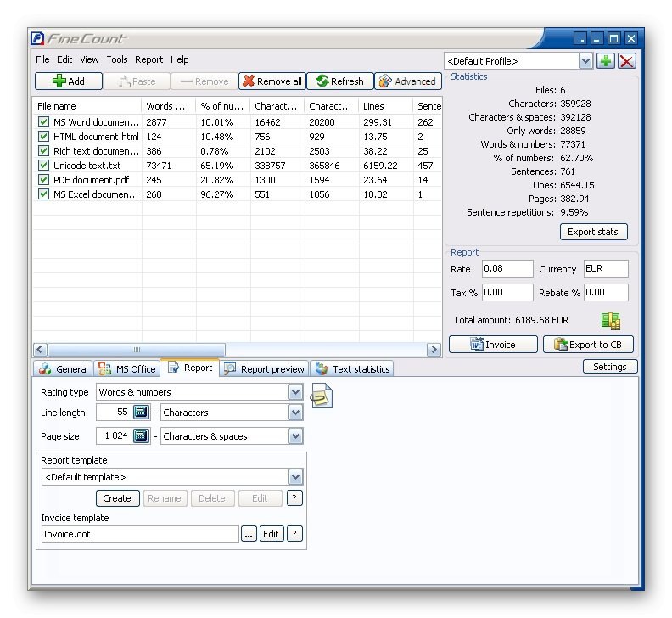The height and width of the screenshot is (618, 672).
Task: Click Total amount 6189.68 EUR text
Action: click(512, 320)
